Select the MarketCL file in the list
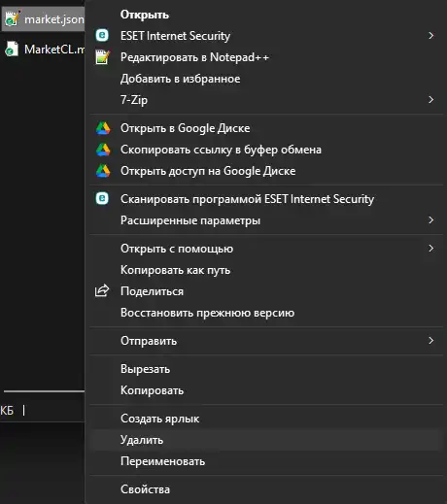This screenshot has height=504, width=447. (44, 50)
